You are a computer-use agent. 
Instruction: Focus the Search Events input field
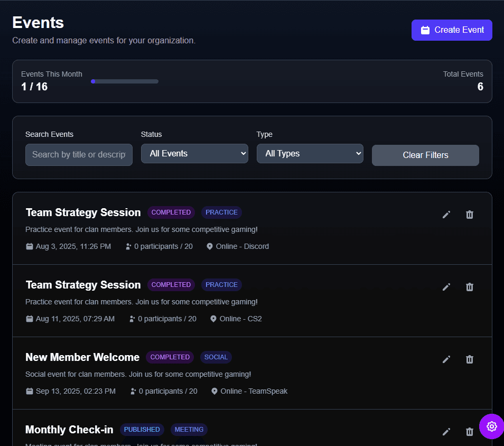click(x=79, y=155)
